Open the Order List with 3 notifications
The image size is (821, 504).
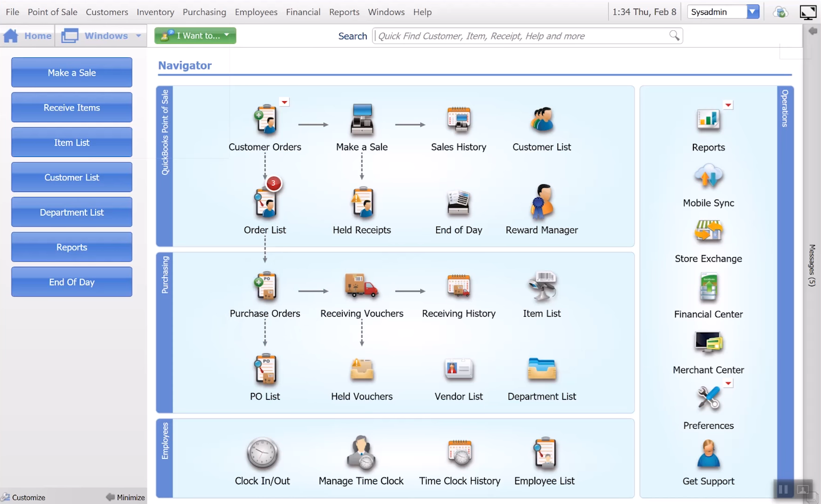tap(265, 203)
